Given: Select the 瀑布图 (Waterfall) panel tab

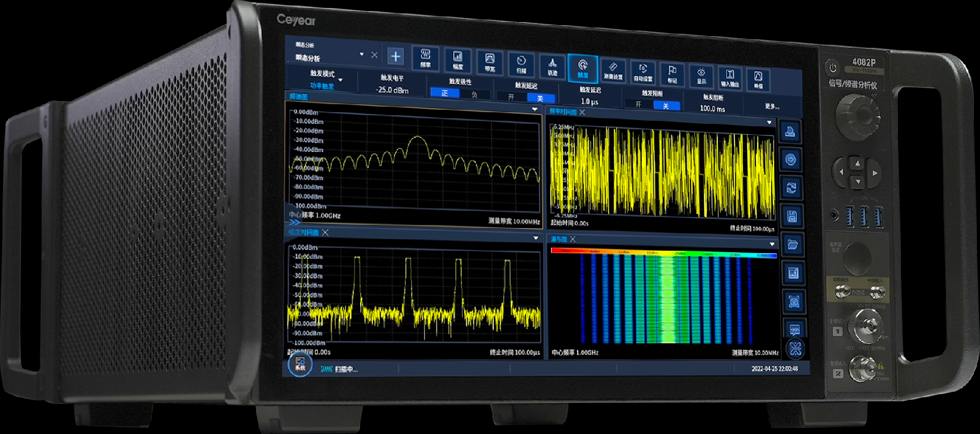Looking at the screenshot, I should tap(559, 239).
